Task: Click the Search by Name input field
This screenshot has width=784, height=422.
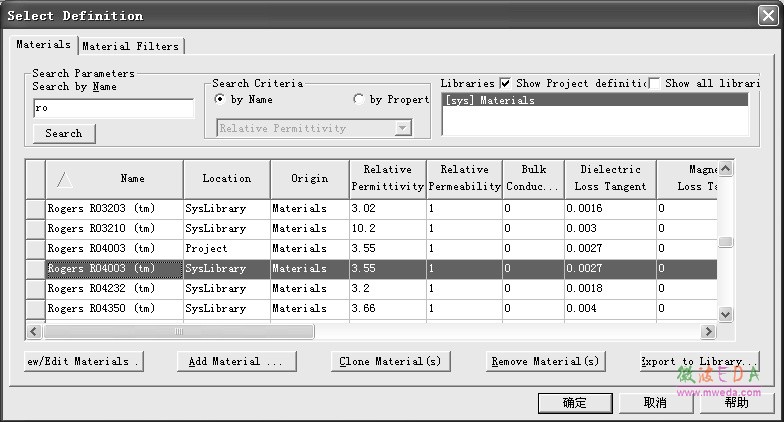Action: (x=114, y=108)
